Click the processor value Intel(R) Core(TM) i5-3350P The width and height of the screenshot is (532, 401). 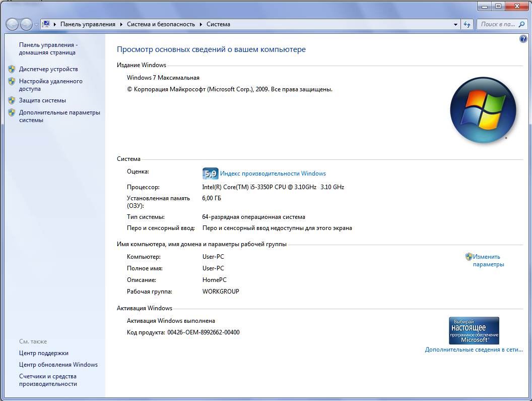tap(273, 187)
